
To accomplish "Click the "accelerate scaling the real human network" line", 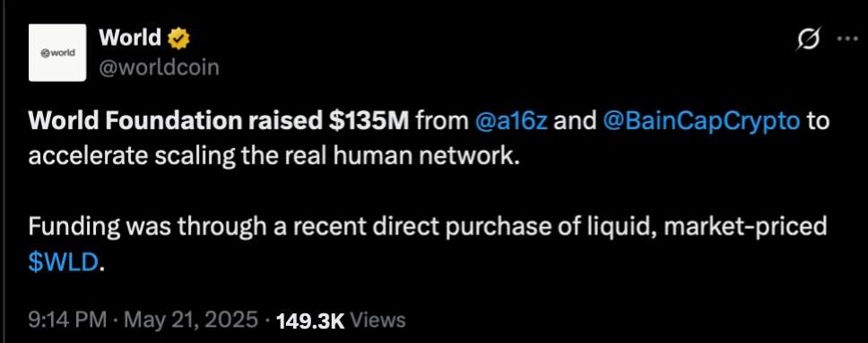I will click(x=274, y=158).
